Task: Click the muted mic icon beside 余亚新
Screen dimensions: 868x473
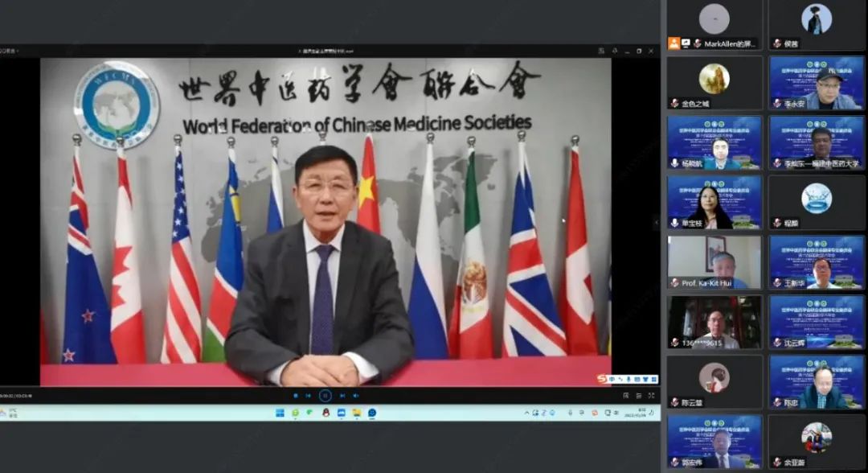Action: pos(777,462)
